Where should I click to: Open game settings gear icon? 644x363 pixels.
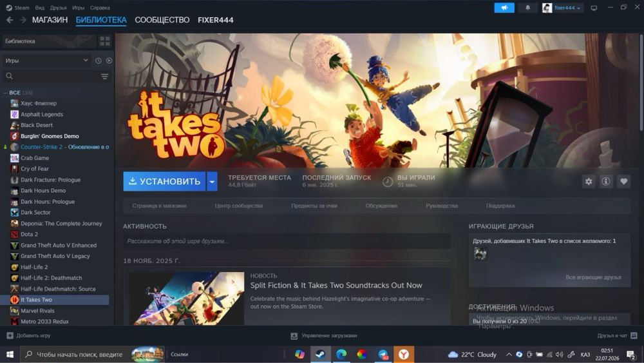[589, 181]
